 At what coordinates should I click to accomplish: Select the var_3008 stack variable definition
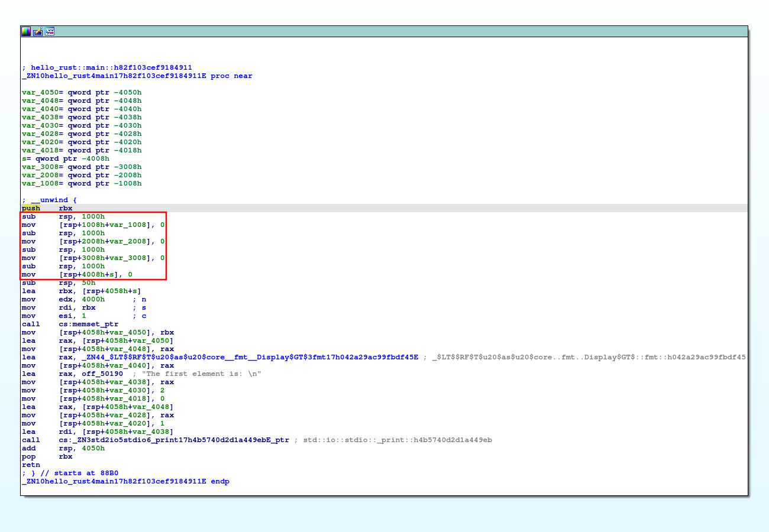(x=41, y=167)
